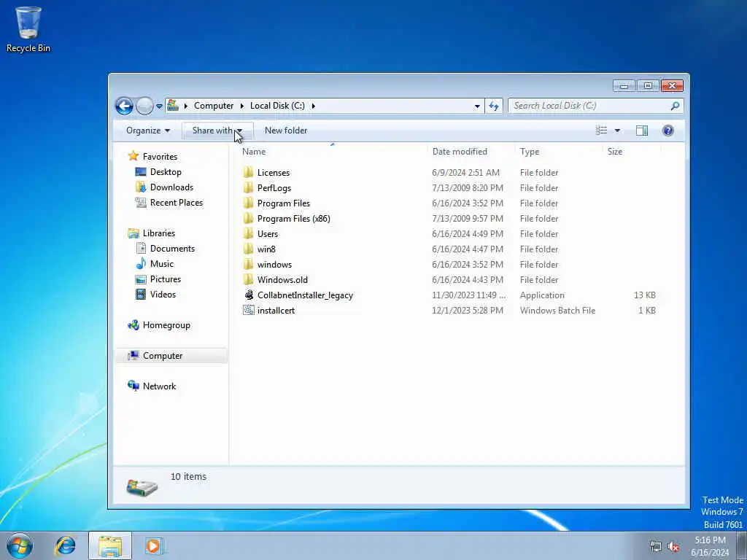Select Computer in the address breadcrumb

coord(214,106)
